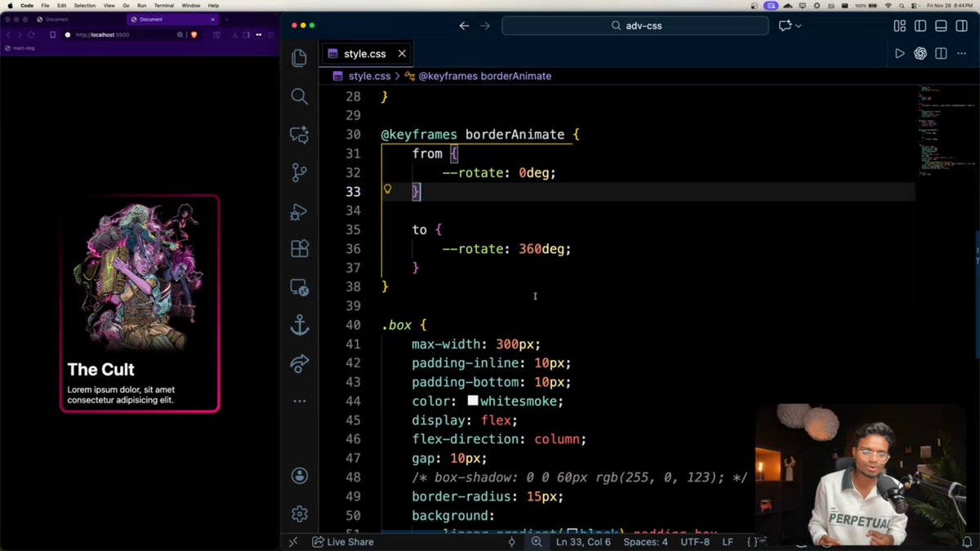Screen dimensions: 980x551
Task: Click the language mode braces in status bar
Action: pyautogui.click(x=752, y=542)
